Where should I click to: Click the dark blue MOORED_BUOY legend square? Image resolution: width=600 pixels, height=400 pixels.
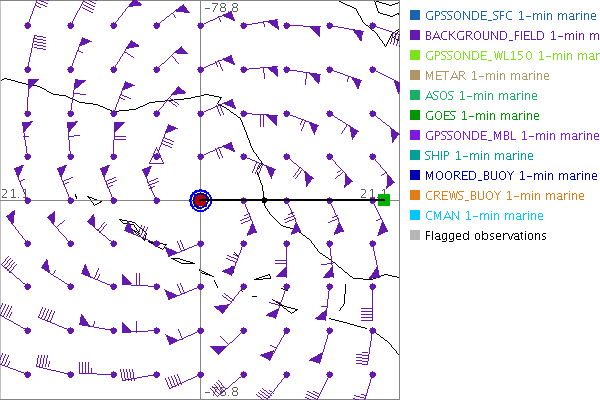416,175
